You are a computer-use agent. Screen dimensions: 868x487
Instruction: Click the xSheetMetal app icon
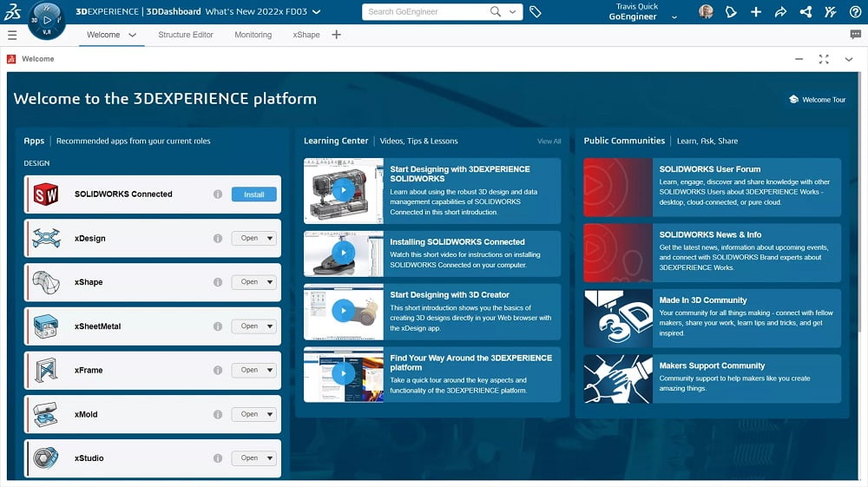pos(46,326)
